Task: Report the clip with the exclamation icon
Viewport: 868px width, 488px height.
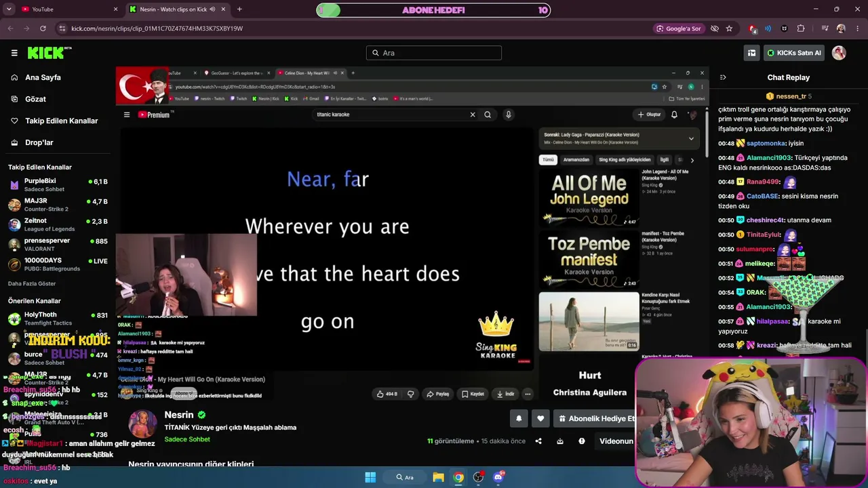Action: 581,441
